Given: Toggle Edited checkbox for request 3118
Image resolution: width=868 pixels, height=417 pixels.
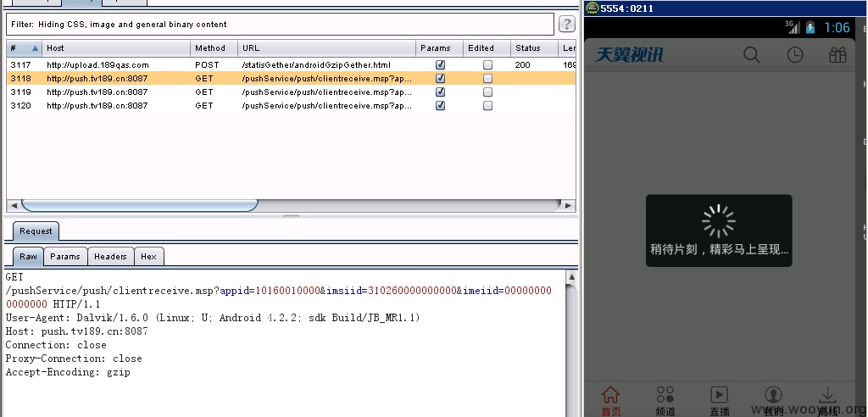Looking at the screenshot, I should point(487,79).
